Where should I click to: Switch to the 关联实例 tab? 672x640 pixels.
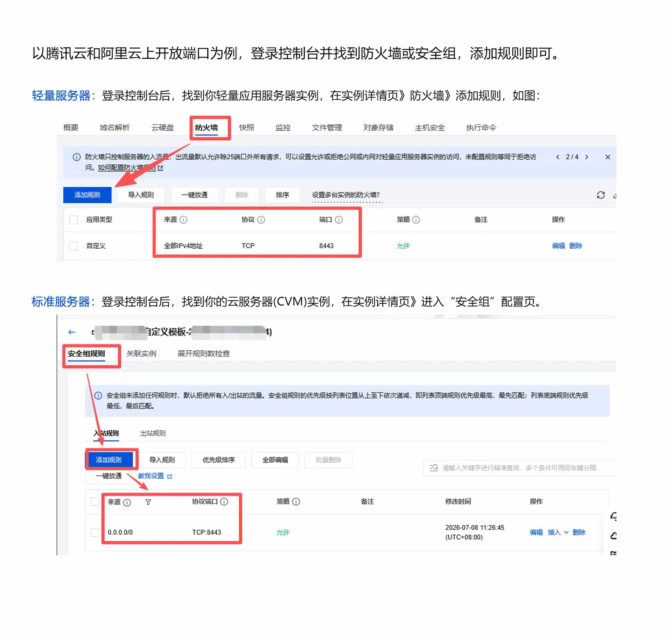(x=141, y=353)
